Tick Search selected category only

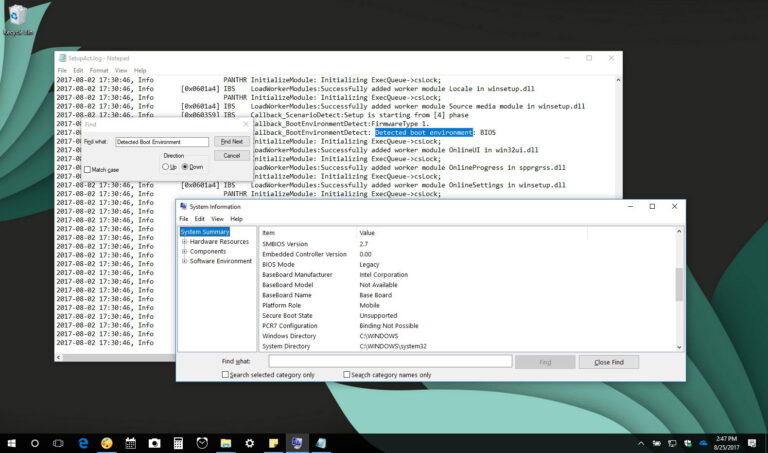(225, 375)
